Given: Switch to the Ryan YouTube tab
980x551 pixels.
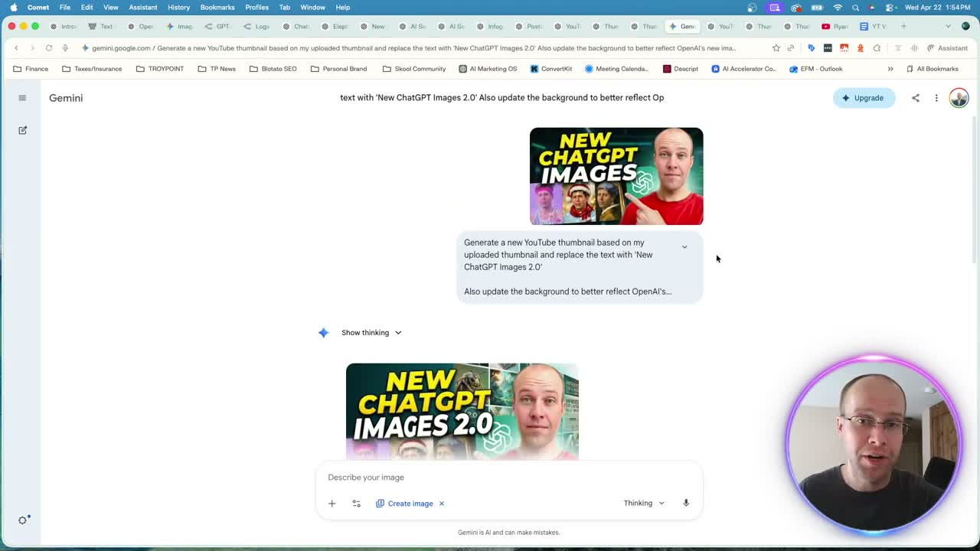Looking at the screenshot, I should coord(835,26).
